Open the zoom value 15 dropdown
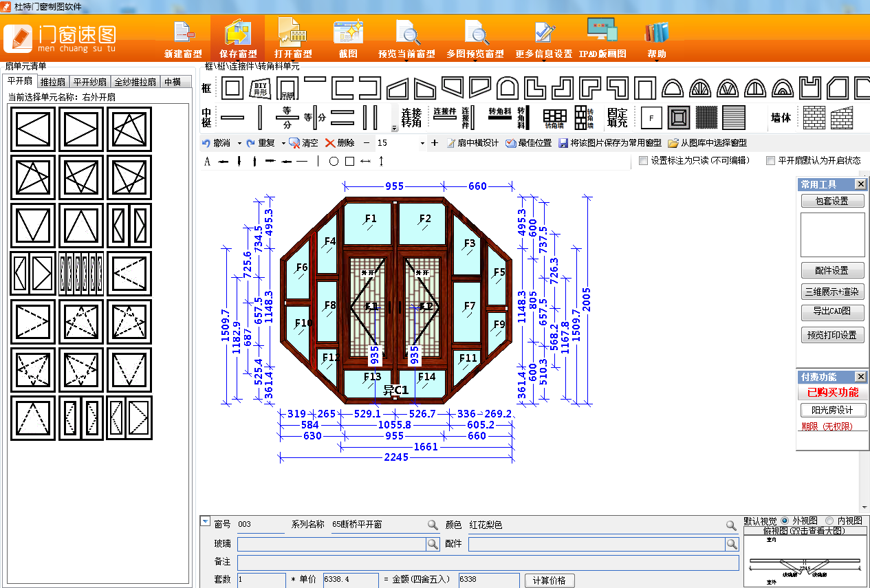Image resolution: width=870 pixels, height=588 pixels. tap(422, 143)
